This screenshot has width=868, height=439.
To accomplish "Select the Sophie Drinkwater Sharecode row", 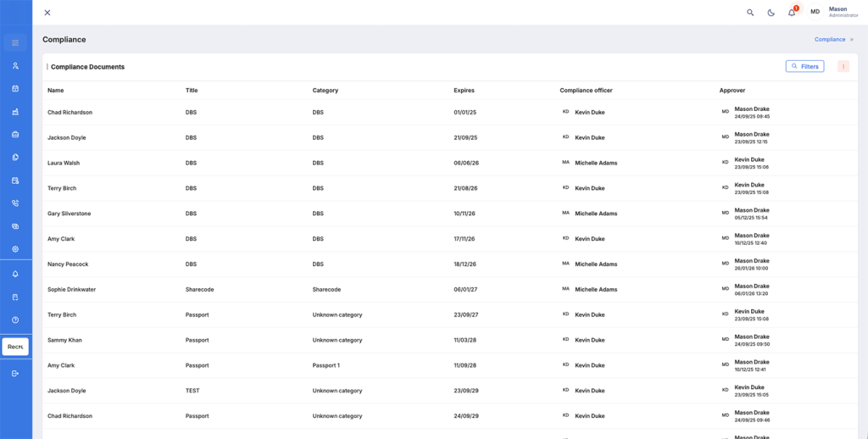I will 71,290.
